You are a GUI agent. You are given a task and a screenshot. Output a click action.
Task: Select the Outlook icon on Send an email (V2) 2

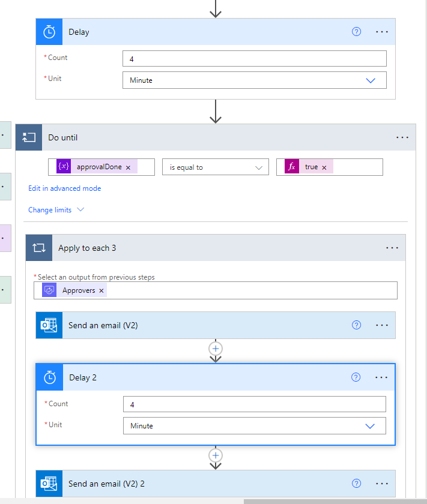coord(49,483)
